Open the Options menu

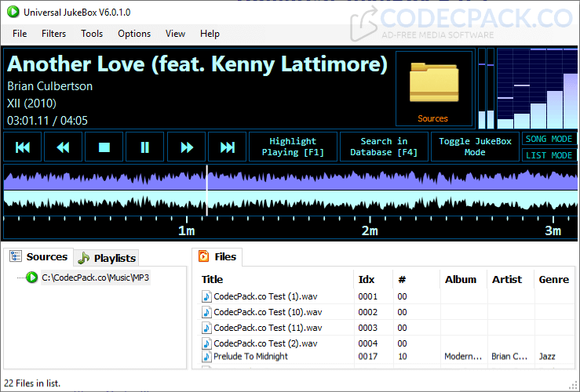tap(134, 34)
